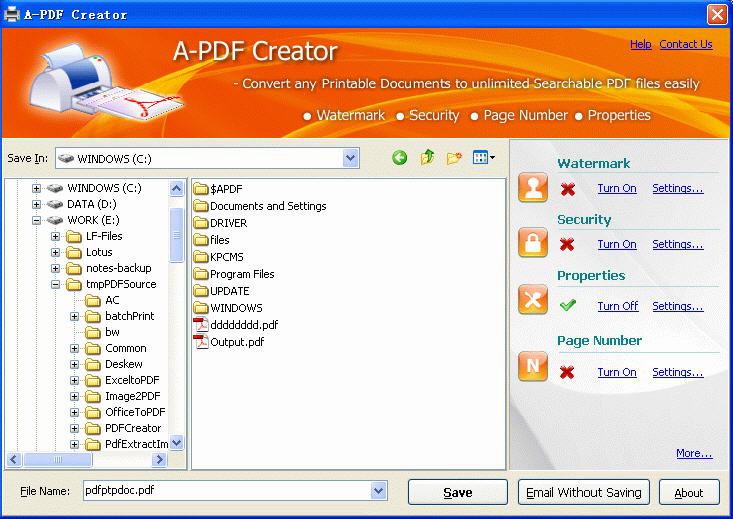
Task: Click the red X status beside Watermark
Action: [568, 189]
